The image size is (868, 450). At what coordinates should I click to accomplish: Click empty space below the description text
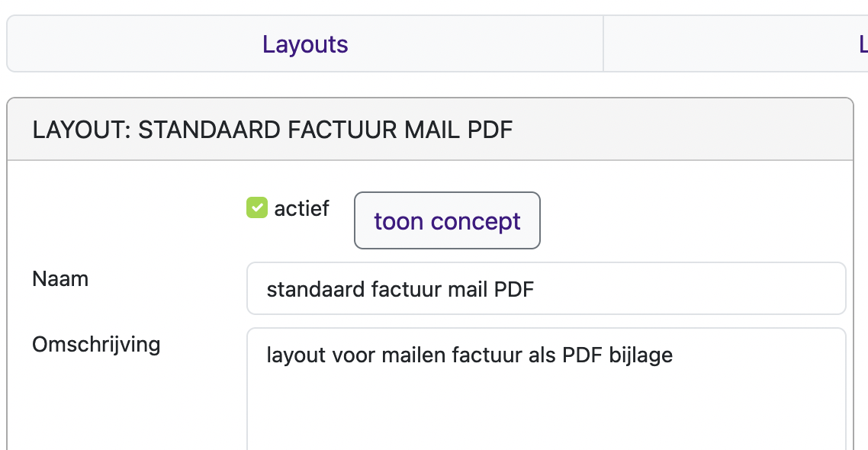click(x=545, y=412)
